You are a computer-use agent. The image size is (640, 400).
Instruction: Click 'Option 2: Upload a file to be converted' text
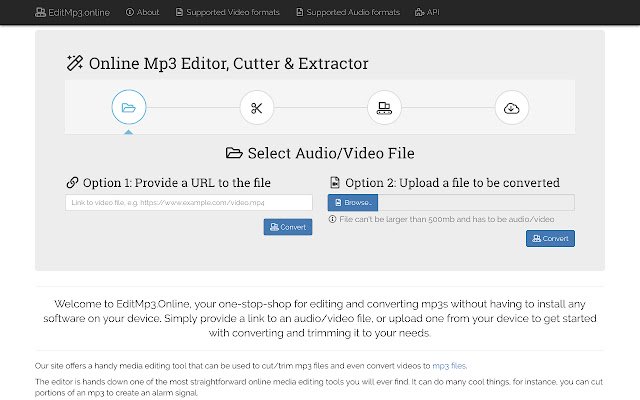coord(453,182)
